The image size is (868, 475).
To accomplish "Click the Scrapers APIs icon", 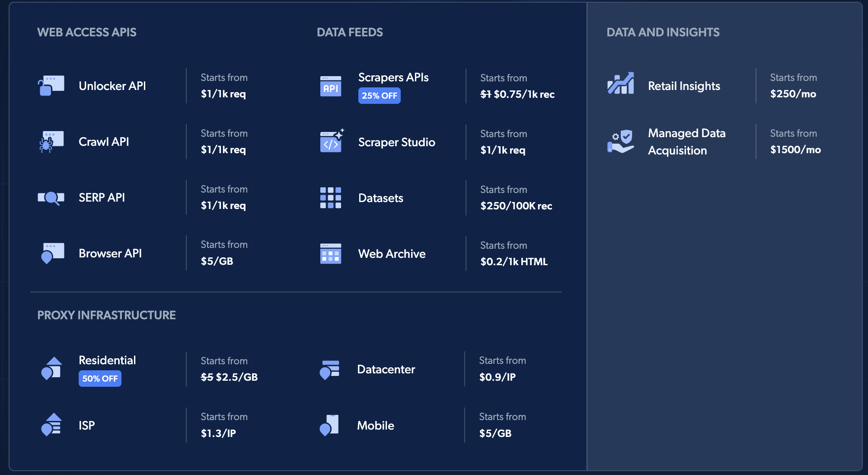I will 331,86.
